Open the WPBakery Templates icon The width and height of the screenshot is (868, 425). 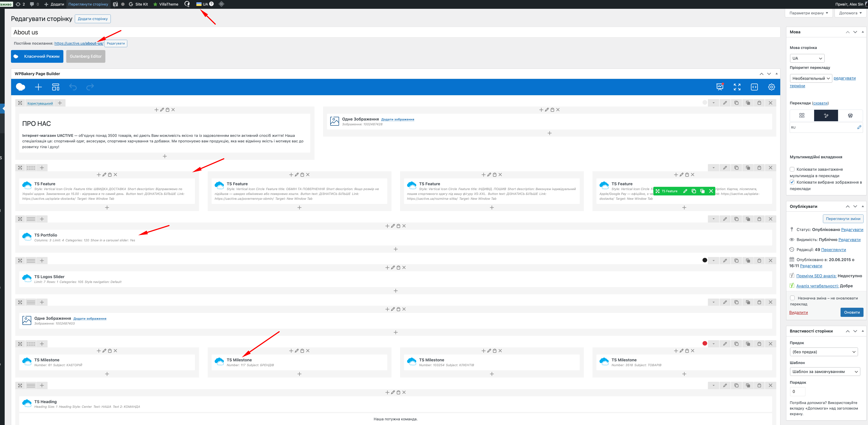(x=56, y=87)
